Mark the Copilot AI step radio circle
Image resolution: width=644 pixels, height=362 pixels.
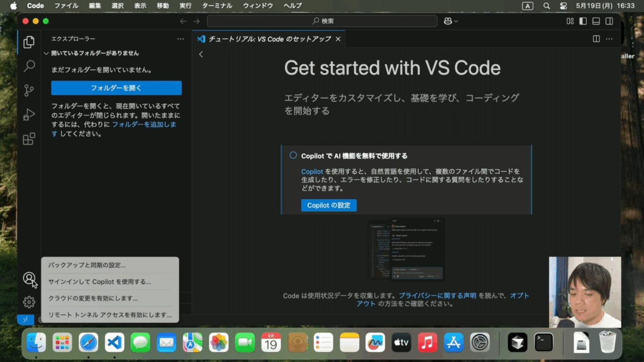coord(293,155)
